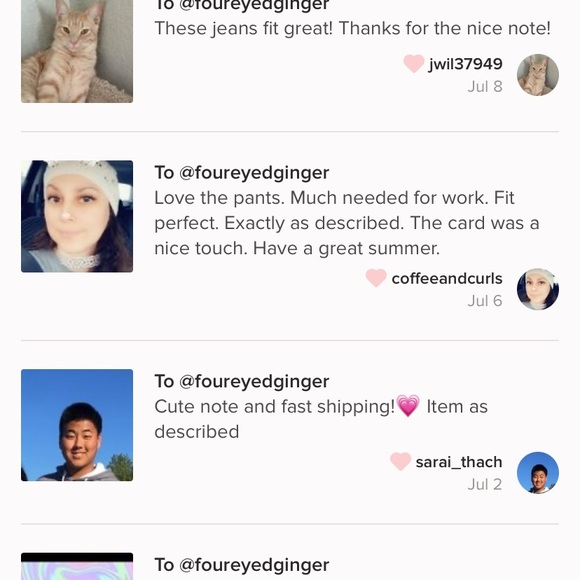Tap the heart beside coffeeandcurls
Screen dimensions: 580x580
point(376,278)
